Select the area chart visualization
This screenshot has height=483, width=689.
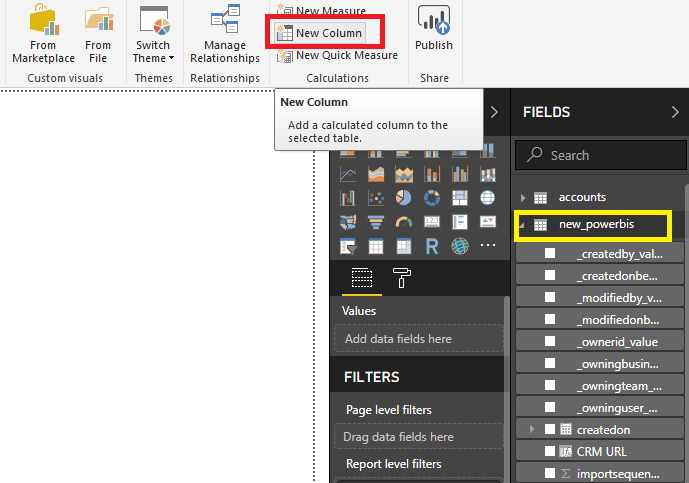(x=376, y=174)
